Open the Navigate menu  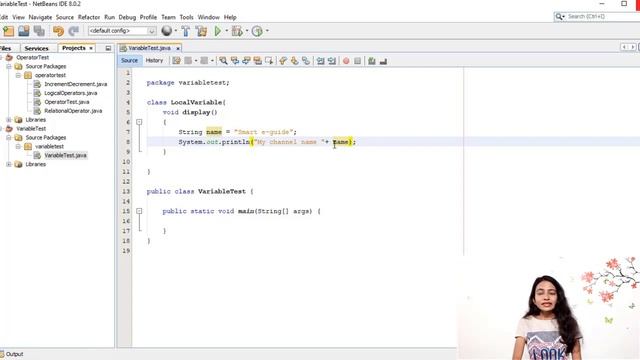(x=40, y=17)
